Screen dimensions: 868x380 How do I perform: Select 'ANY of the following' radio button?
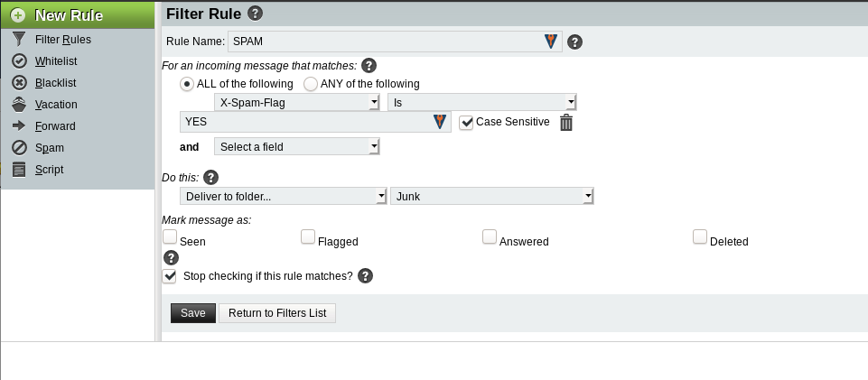click(x=311, y=84)
